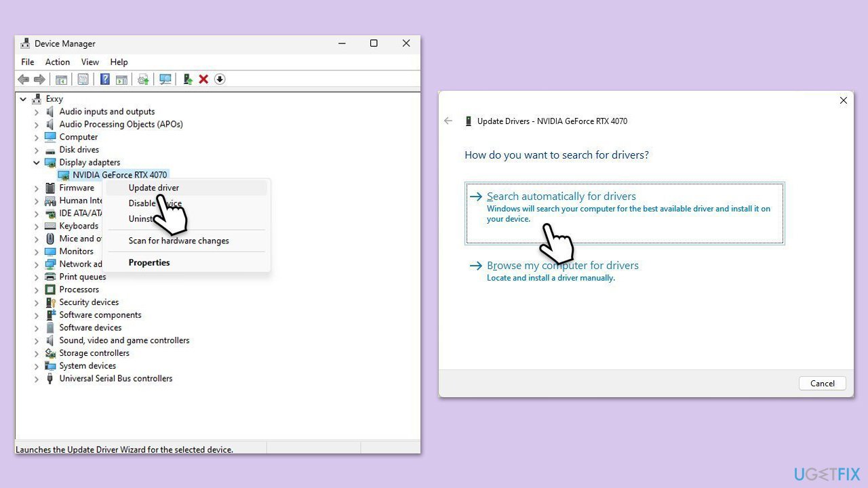This screenshot has width=868, height=488.
Task: Click Scan for hardware changes monitor icon
Action: click(165, 79)
